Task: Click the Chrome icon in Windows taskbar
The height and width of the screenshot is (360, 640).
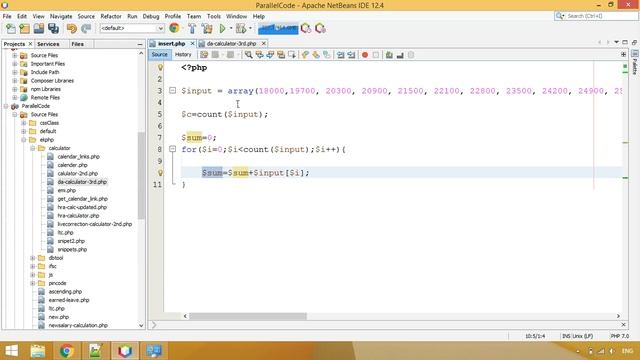Action: coord(67,351)
